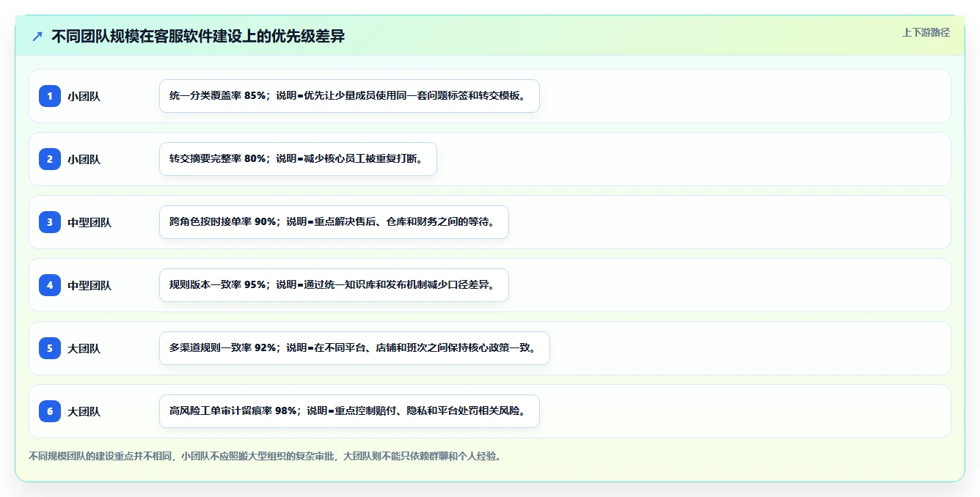Click the arrow icon beside the panel title
Image resolution: width=980 pixels, height=497 pixels.
click(x=37, y=36)
